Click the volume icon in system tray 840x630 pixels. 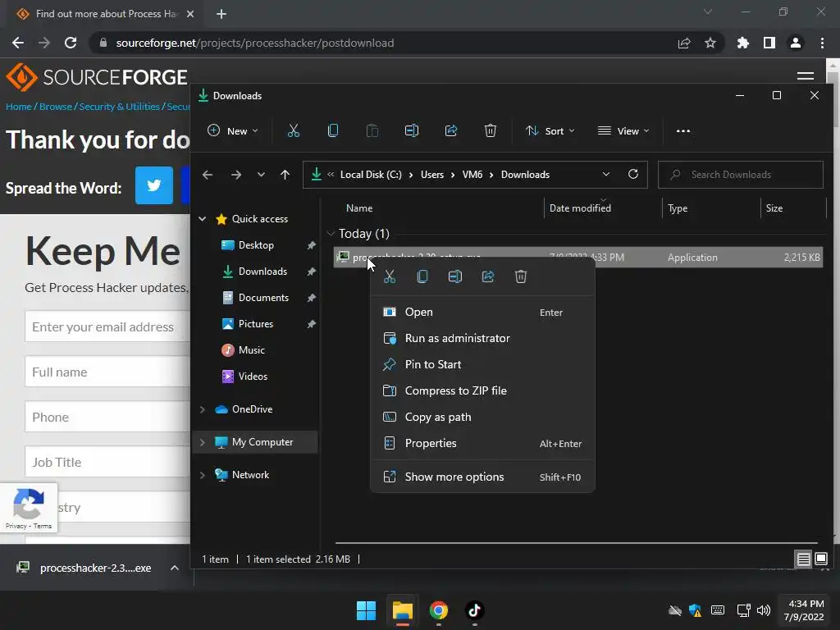point(764,610)
